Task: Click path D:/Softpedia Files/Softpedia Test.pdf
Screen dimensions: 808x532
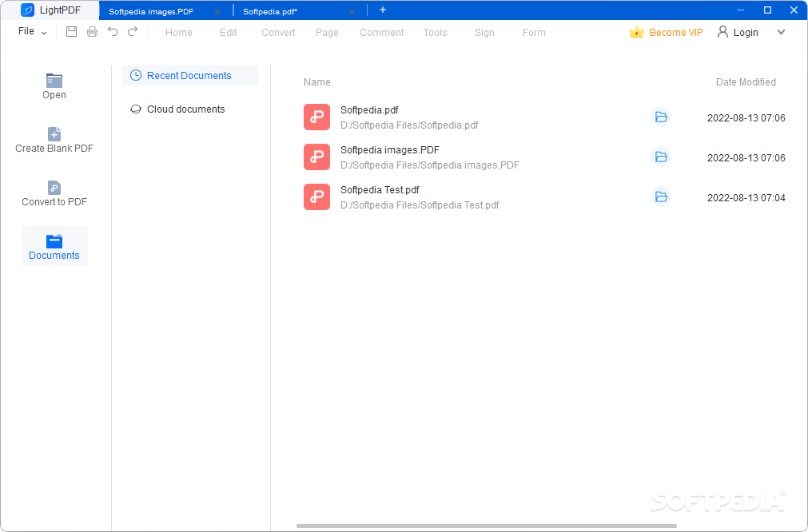Action: [420, 205]
